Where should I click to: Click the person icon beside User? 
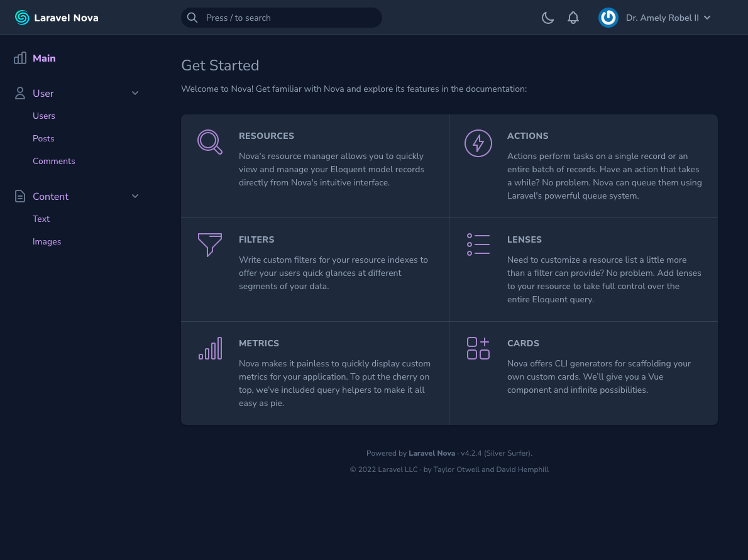coord(20,93)
